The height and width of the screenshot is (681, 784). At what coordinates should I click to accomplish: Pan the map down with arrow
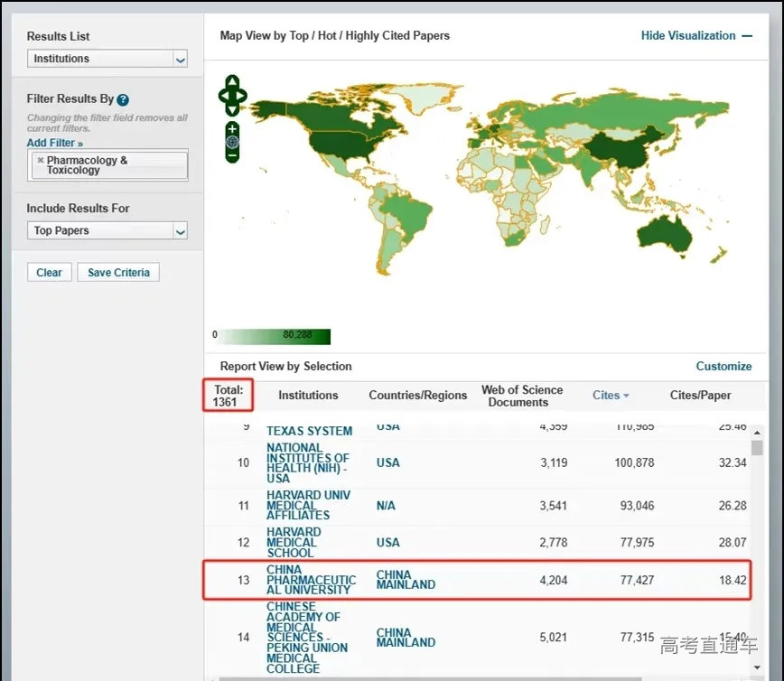232,107
